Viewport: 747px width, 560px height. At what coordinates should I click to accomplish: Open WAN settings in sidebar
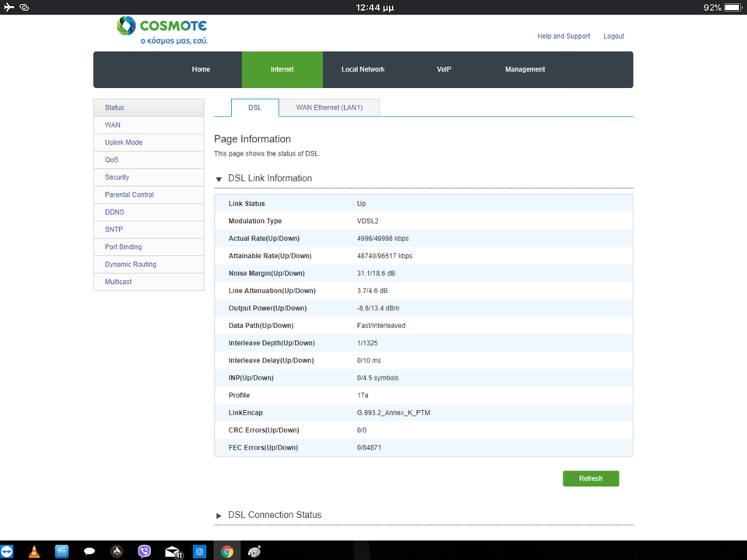(x=149, y=125)
